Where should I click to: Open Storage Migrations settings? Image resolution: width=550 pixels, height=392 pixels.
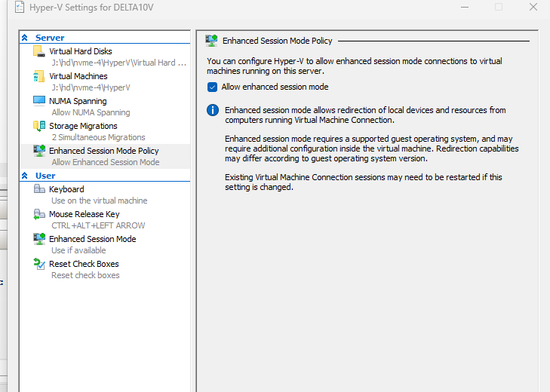tap(105, 131)
